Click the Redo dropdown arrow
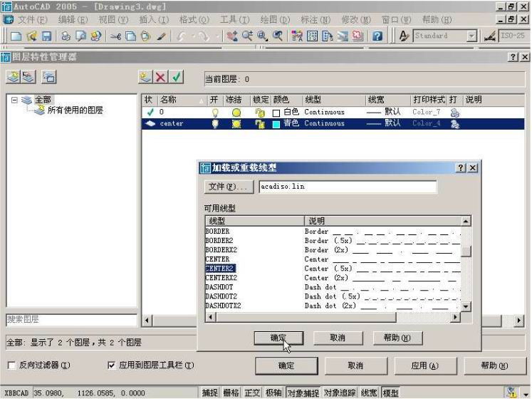 [x=217, y=36]
